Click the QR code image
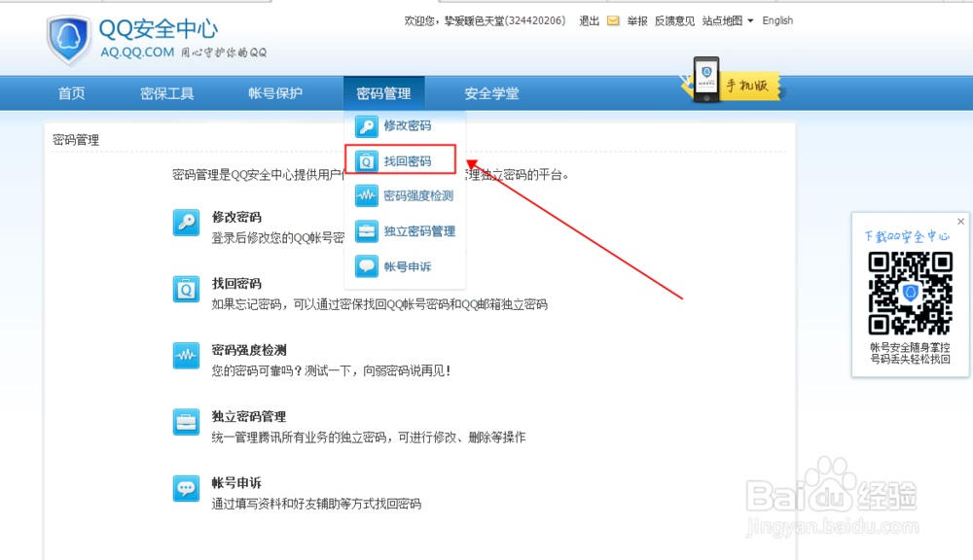 click(x=911, y=294)
